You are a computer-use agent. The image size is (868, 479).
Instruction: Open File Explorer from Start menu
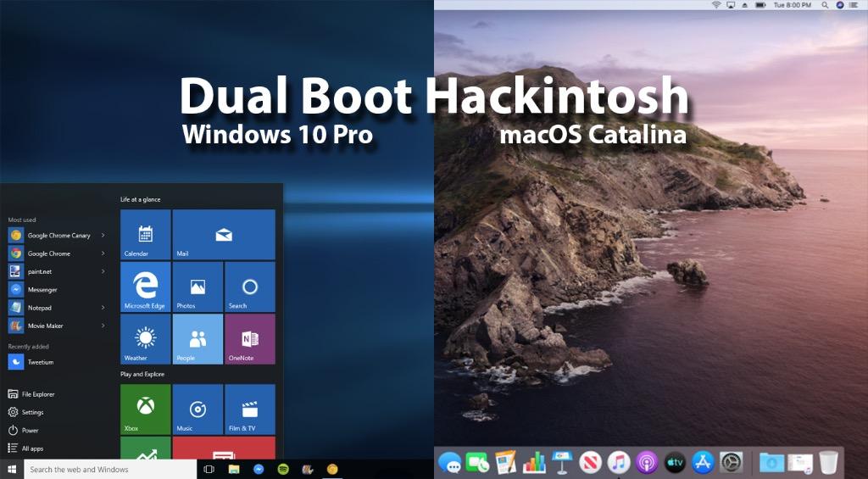coord(31,394)
